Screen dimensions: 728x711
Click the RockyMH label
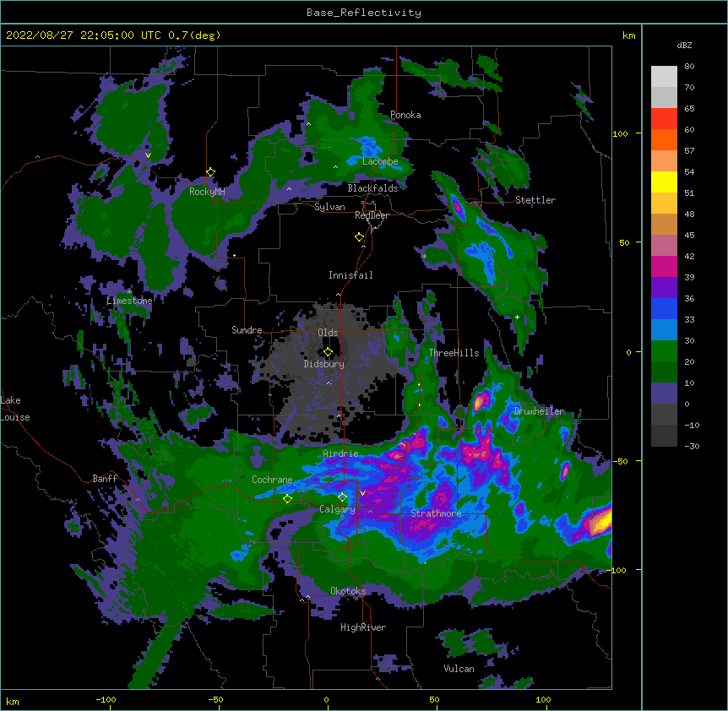pyautogui.click(x=207, y=192)
